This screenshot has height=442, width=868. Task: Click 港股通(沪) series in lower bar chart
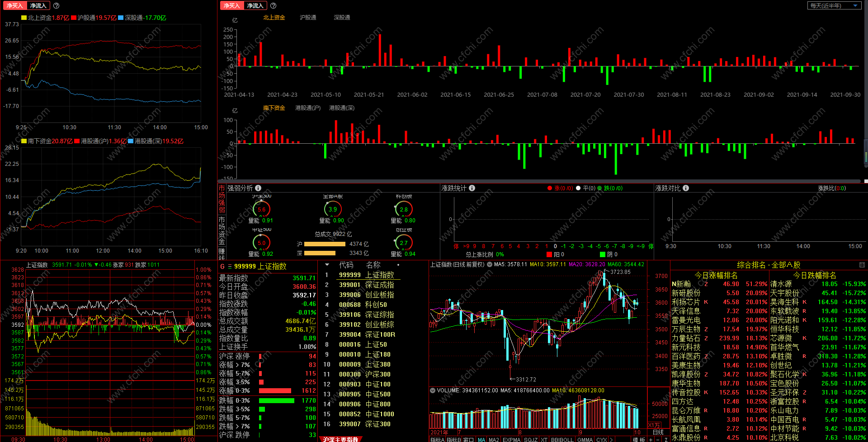point(308,108)
